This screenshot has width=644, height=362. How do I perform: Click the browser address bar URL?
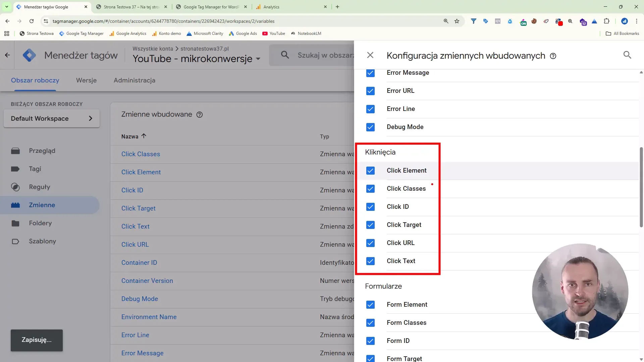click(x=163, y=21)
